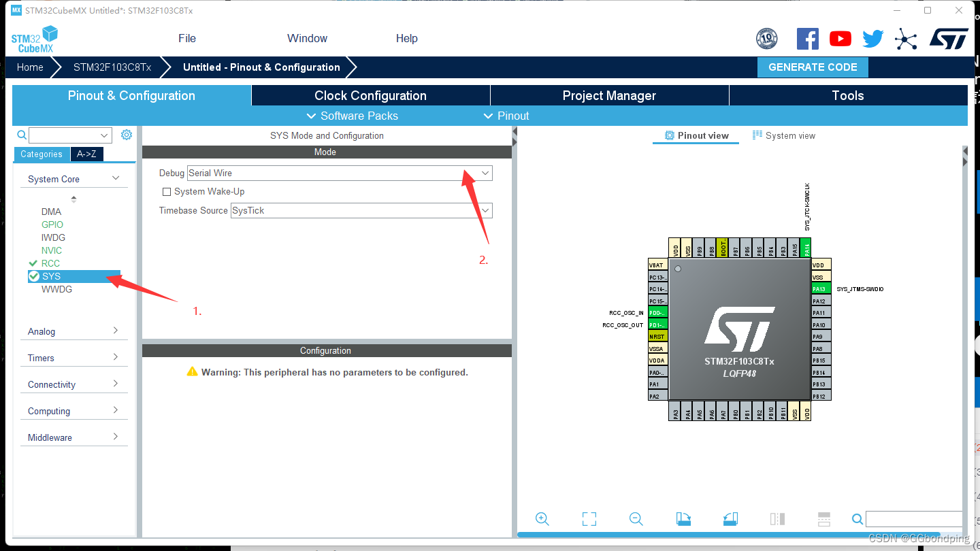Screen dimensions: 980x551
Task: Switch to System view
Action: pos(784,135)
